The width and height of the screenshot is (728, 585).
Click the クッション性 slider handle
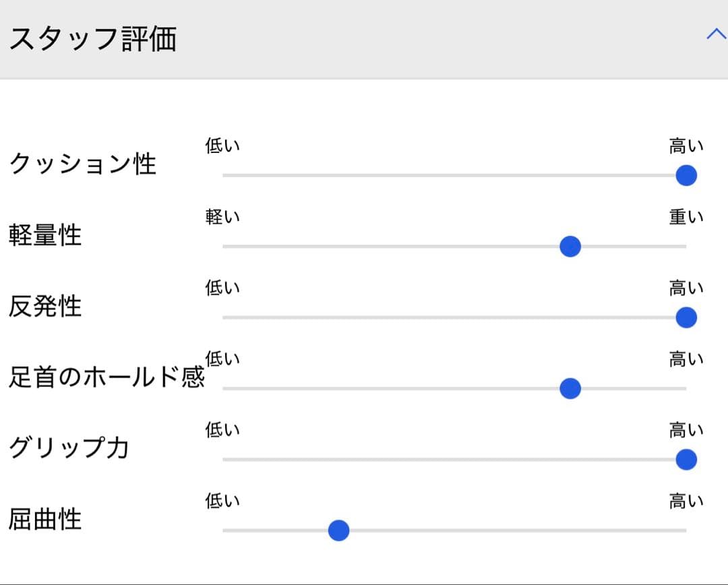pyautogui.click(x=686, y=175)
